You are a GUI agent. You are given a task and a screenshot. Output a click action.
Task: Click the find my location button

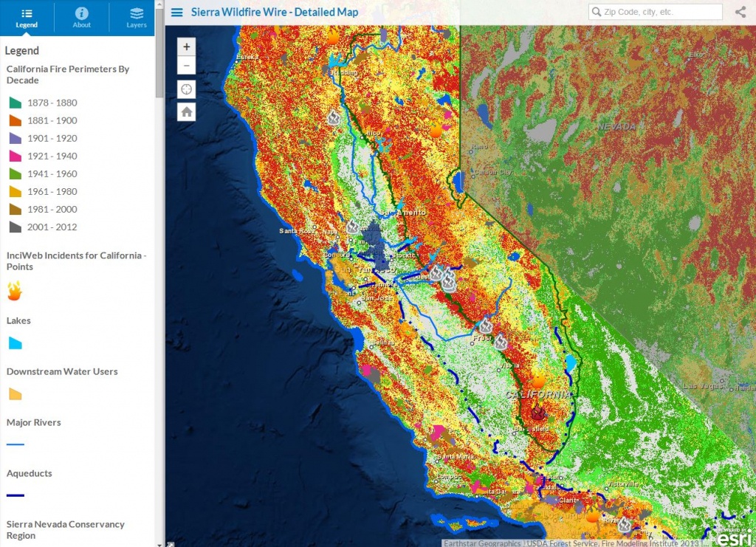pyautogui.click(x=186, y=89)
